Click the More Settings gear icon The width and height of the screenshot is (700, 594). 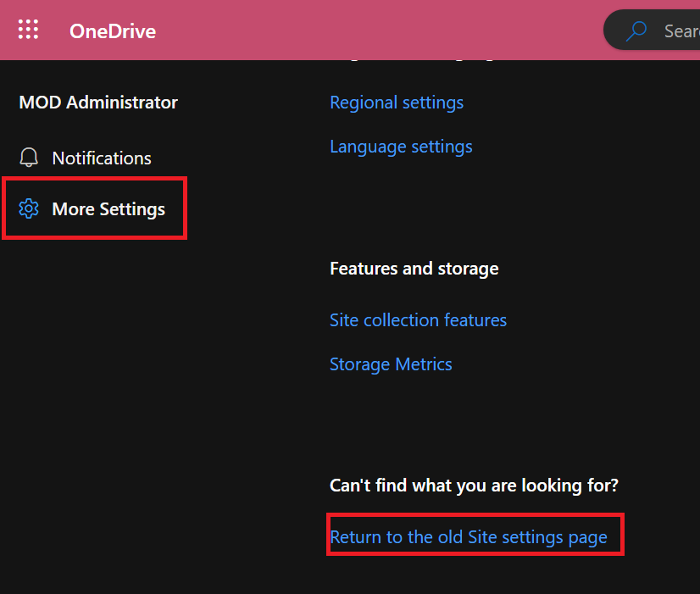(29, 209)
